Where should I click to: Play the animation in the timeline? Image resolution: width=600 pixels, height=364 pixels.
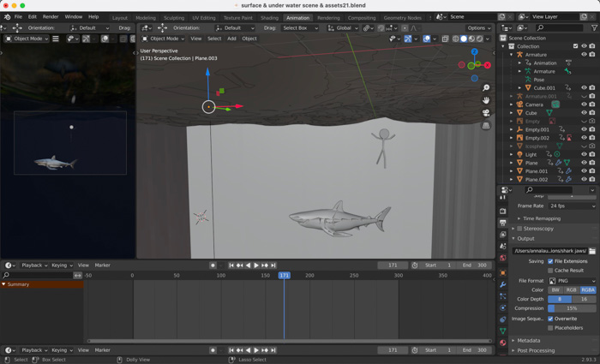tap(256, 266)
